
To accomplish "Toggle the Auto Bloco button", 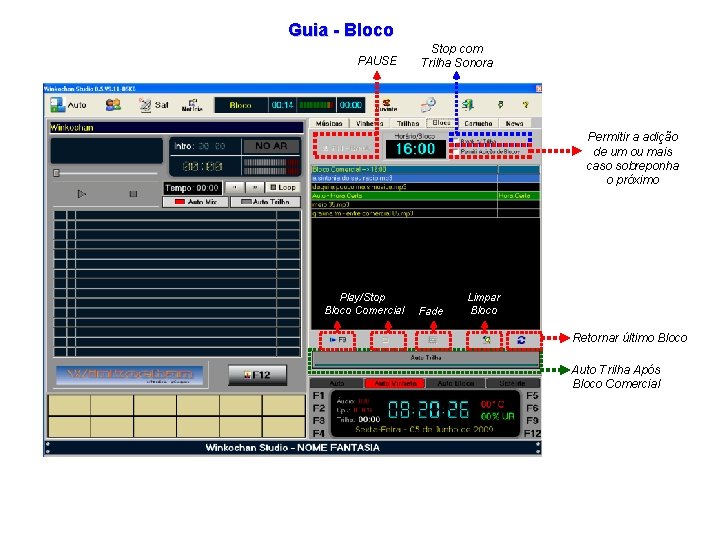I will [455, 383].
